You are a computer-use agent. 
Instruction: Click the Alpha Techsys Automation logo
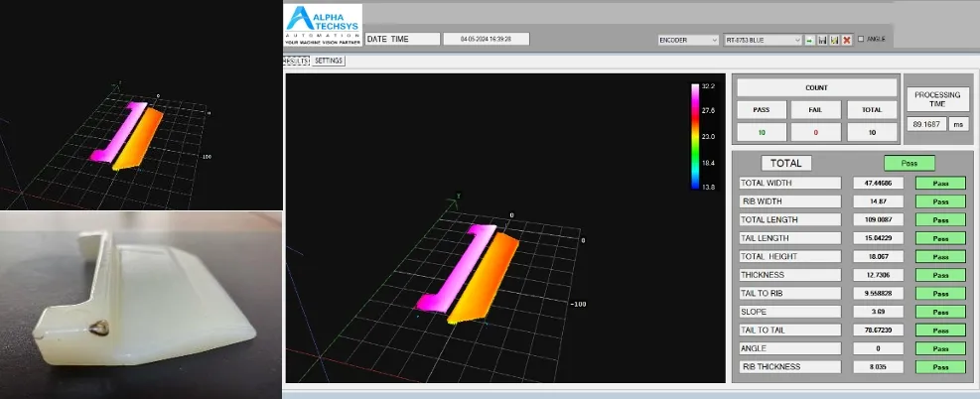[322, 25]
